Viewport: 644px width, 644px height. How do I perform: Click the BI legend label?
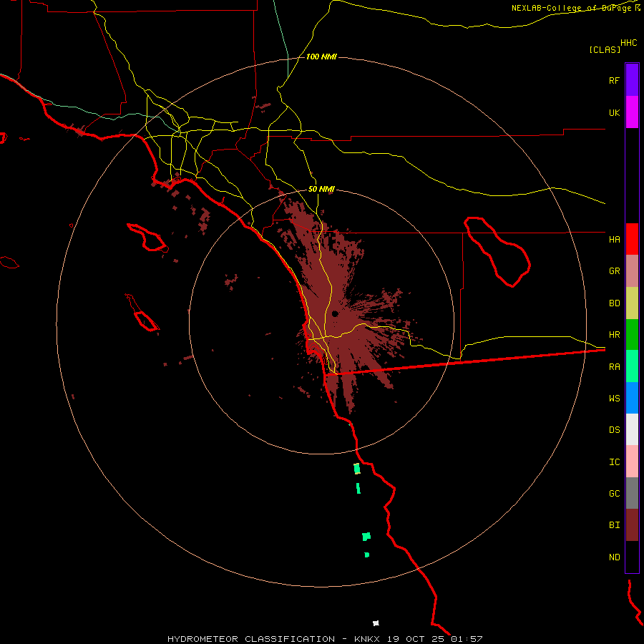(x=614, y=525)
